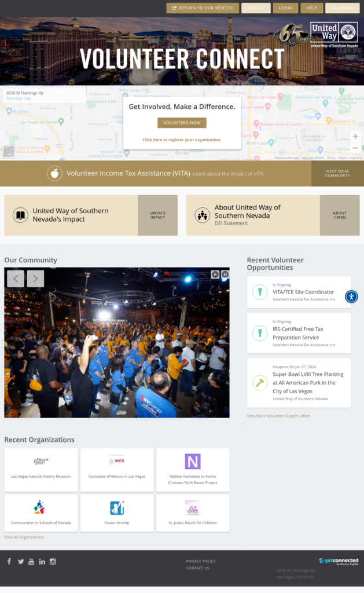Open the DEI Statement link
Viewport: 364px width, 593px height.
coord(231,223)
